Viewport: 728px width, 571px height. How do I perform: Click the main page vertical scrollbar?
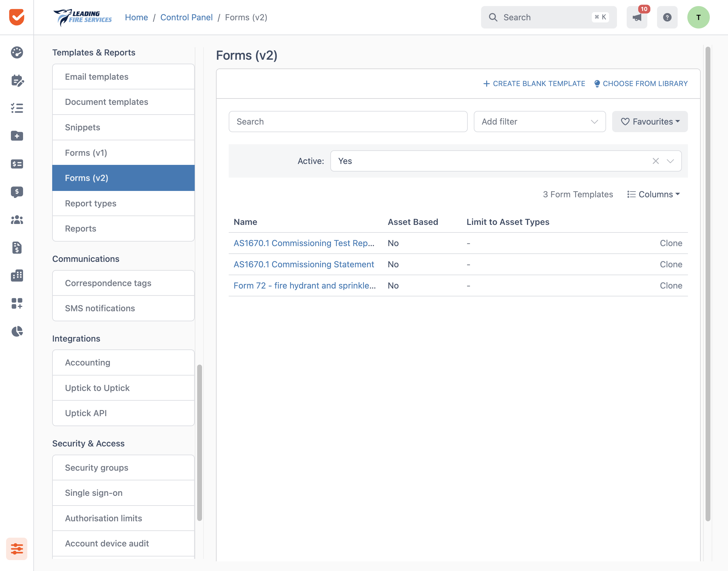[708, 284]
